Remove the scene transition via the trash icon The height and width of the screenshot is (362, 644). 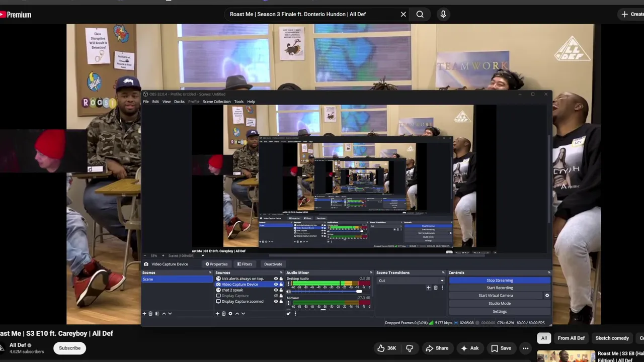[436, 288]
